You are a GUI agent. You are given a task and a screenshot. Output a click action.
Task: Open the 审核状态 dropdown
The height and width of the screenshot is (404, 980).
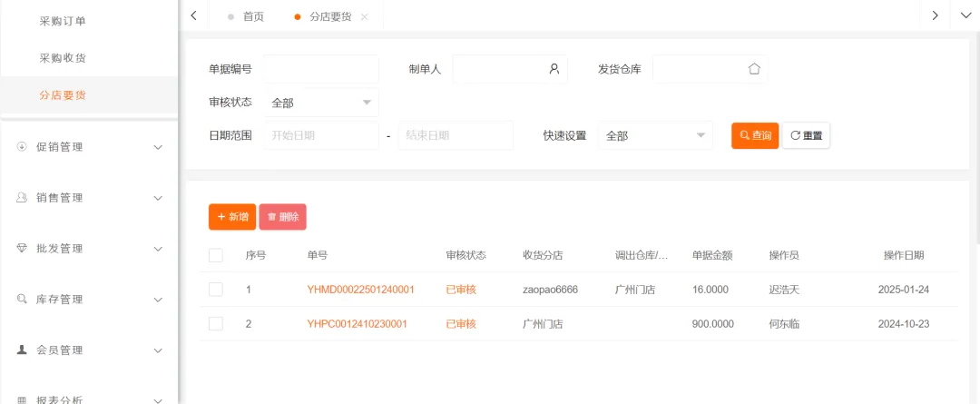(321, 103)
